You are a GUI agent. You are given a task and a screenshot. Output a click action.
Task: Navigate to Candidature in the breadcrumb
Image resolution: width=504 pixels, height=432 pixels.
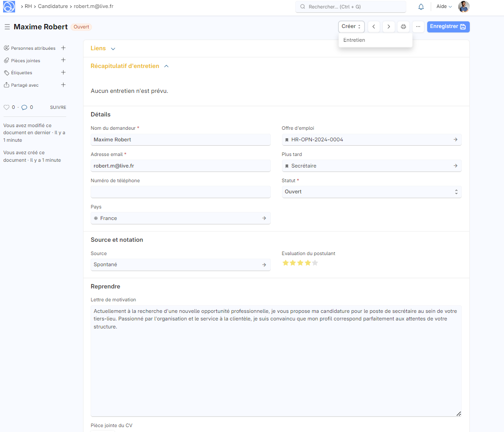53,7
